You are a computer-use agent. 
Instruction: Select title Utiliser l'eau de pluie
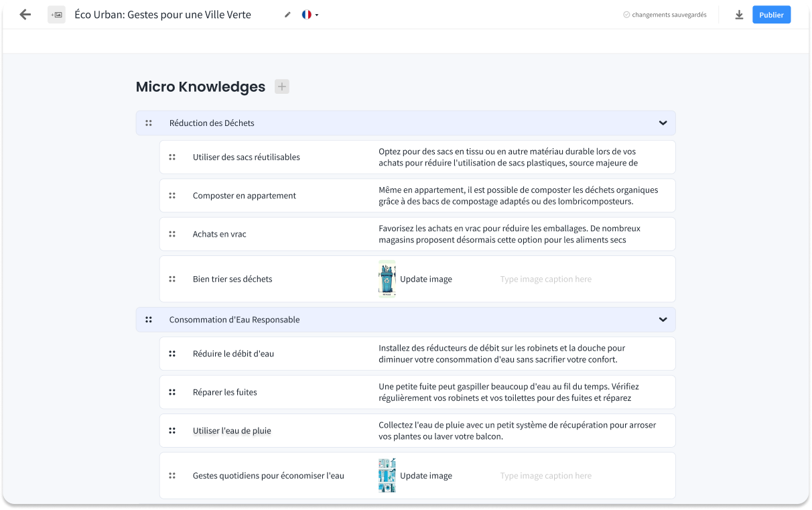coord(232,431)
